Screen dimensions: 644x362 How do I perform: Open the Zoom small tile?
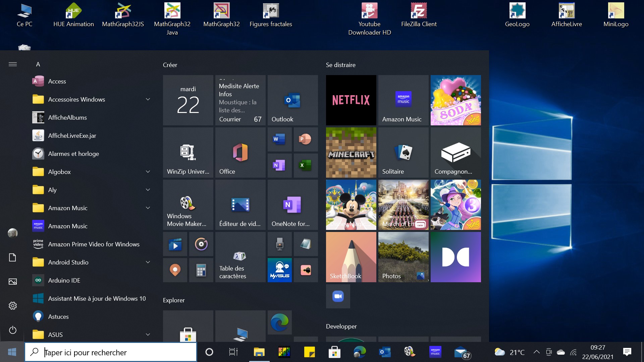(x=338, y=296)
